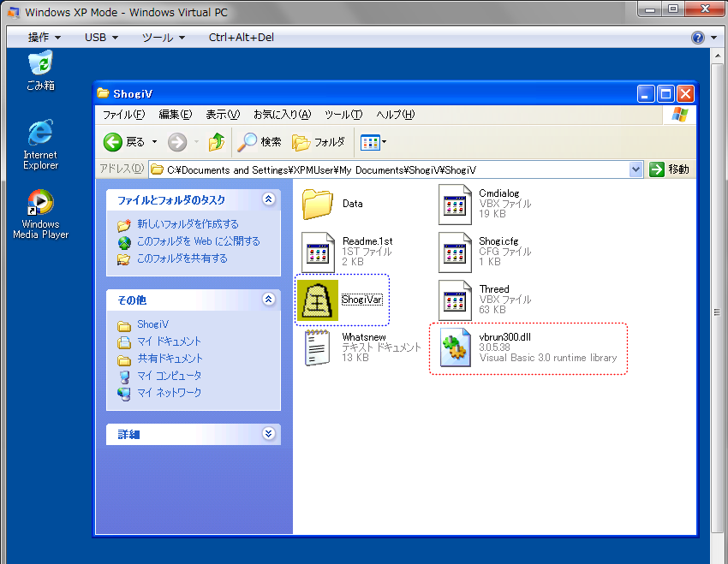Screen dimensions: 728x564
Task: Select the Threed VBX file icon
Action: [x=455, y=300]
